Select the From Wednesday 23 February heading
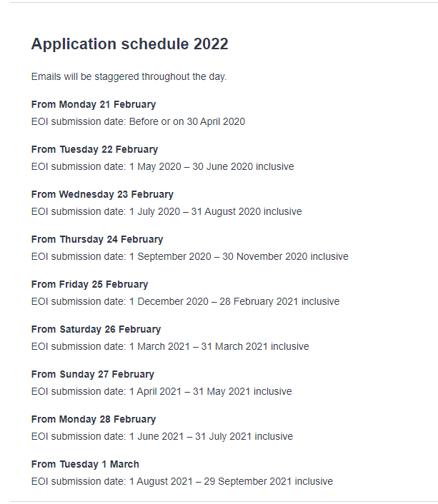This screenshot has height=504, width=438. [102, 194]
